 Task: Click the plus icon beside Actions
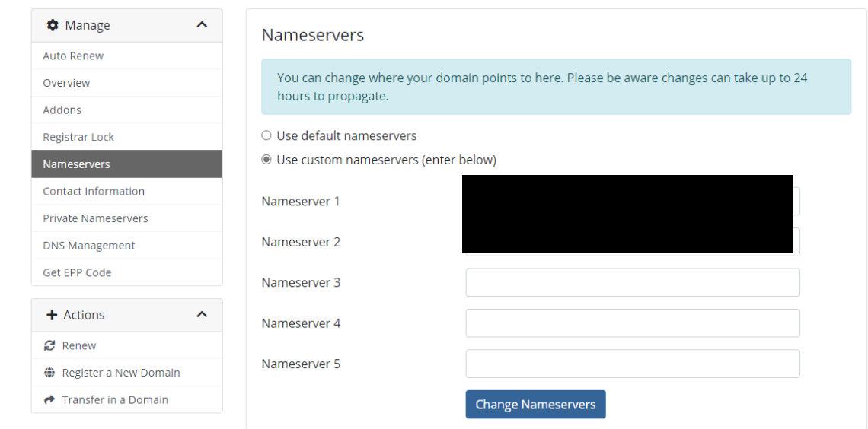pos(53,315)
